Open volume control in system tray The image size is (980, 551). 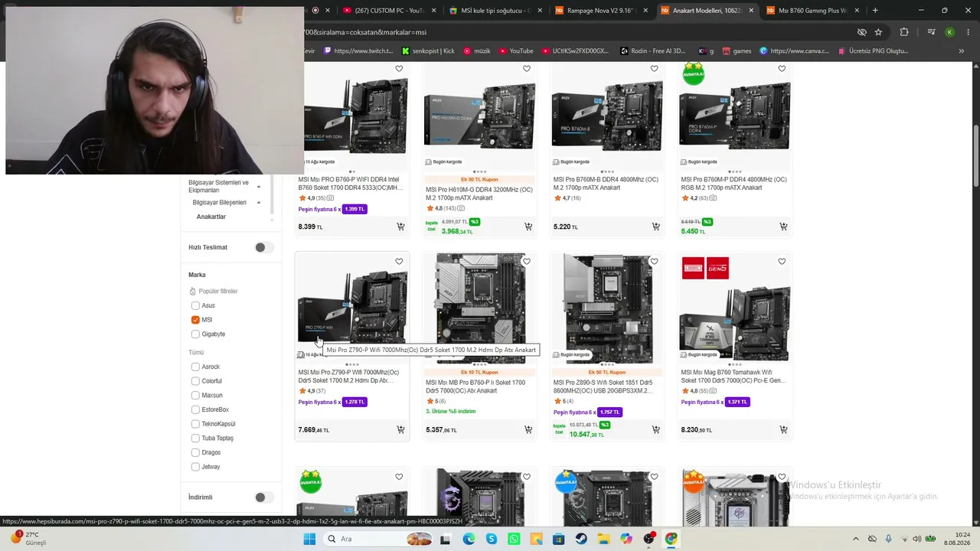917,539
